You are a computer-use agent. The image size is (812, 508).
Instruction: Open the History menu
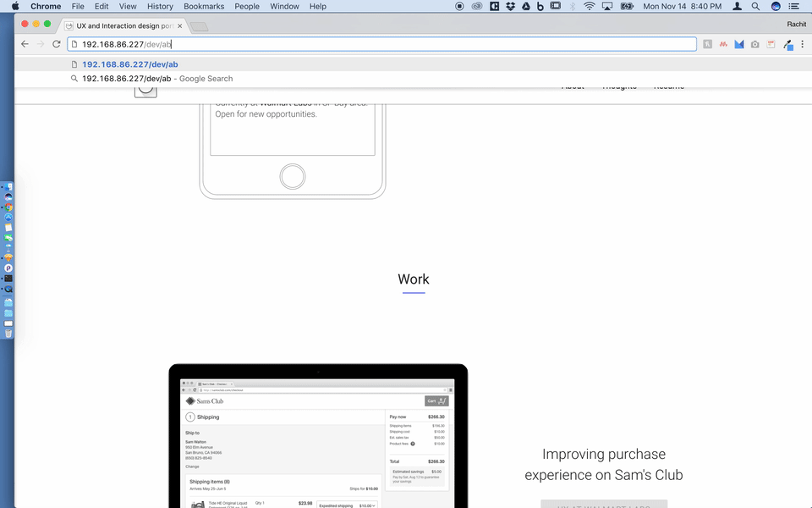[x=160, y=6]
